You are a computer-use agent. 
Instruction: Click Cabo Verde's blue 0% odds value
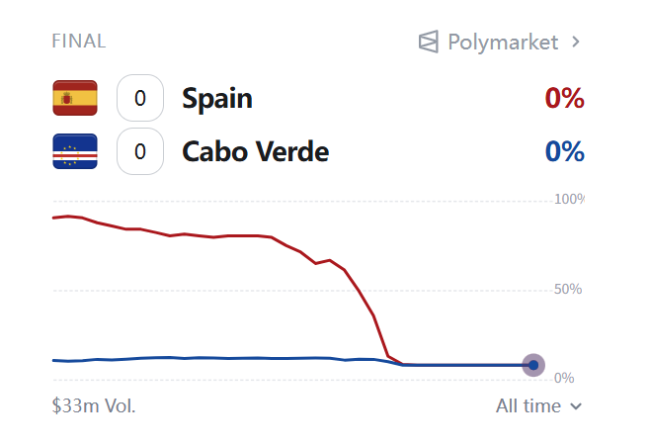click(x=565, y=151)
